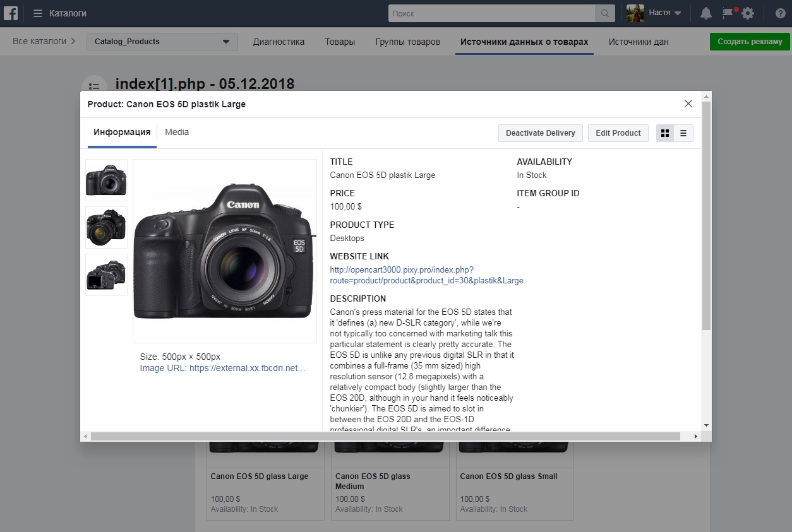Switch to the Media tab
This screenshot has height=532, width=792.
click(x=177, y=133)
